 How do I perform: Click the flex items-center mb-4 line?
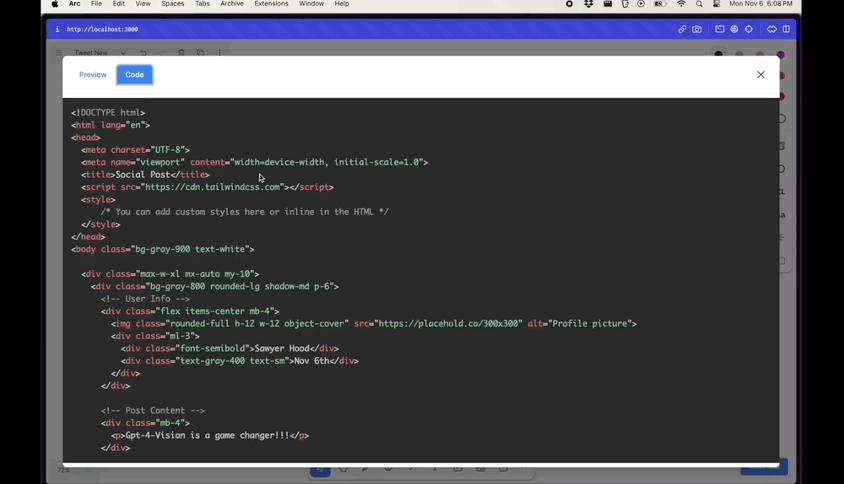coord(190,311)
